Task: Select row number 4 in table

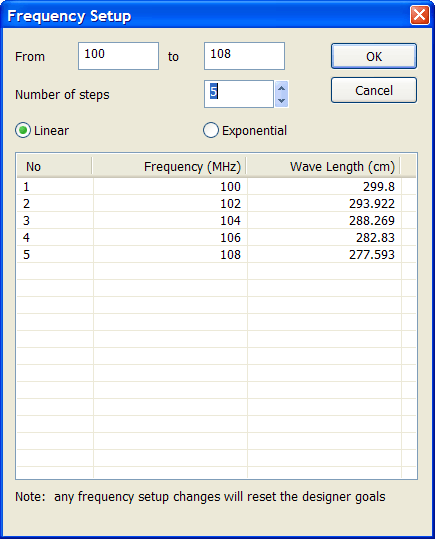Action: 26,238
